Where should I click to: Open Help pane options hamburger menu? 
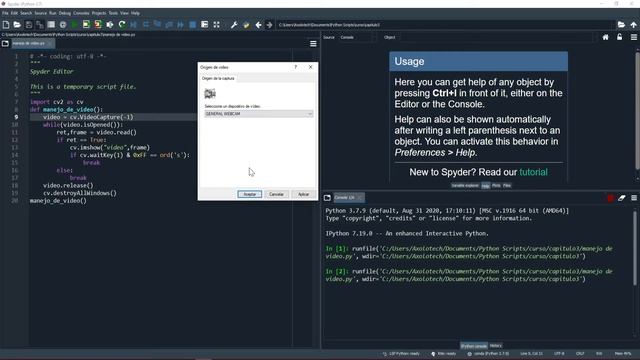pos(634,37)
